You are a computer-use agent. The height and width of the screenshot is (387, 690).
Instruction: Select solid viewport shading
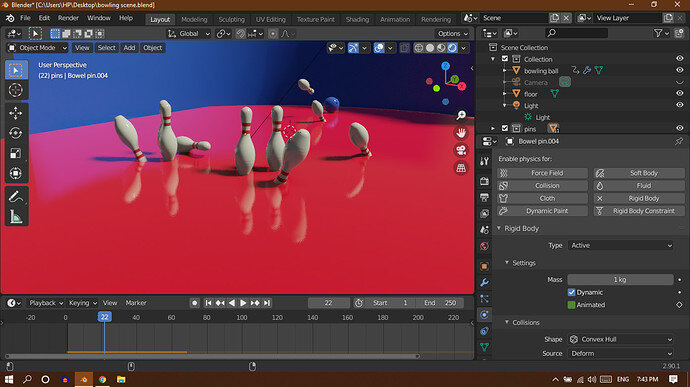point(430,48)
